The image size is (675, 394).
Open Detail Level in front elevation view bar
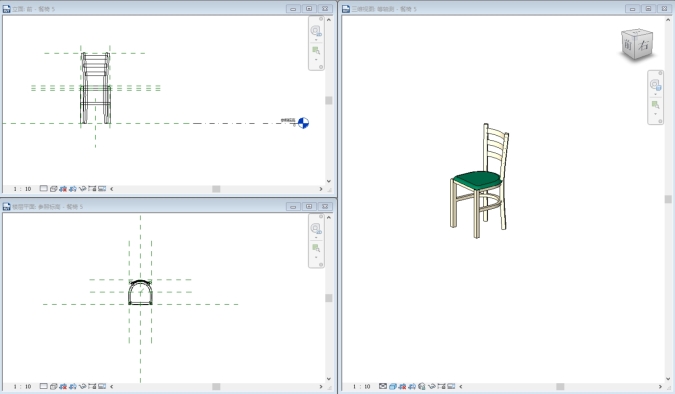point(43,189)
